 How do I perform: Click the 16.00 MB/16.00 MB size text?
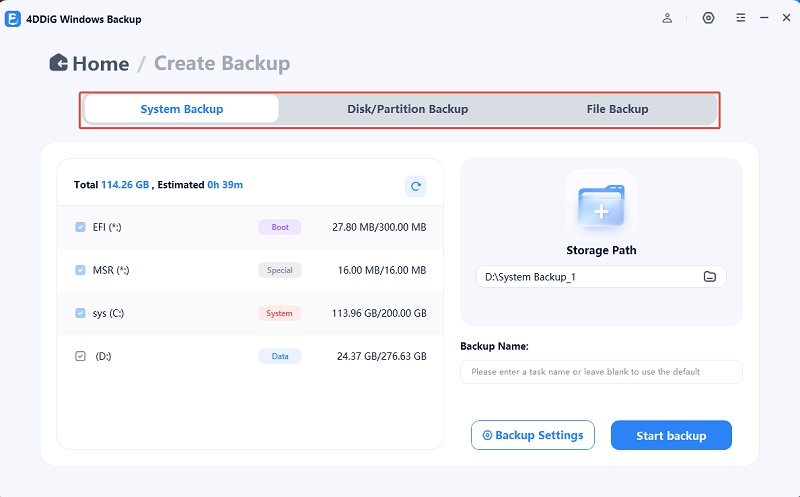pyautogui.click(x=382, y=270)
